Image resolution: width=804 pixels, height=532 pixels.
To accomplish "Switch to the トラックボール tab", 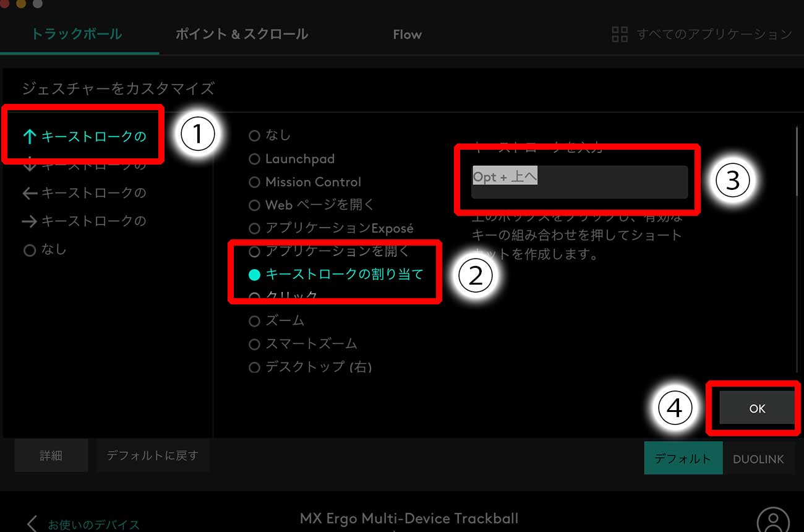I will tap(77, 34).
